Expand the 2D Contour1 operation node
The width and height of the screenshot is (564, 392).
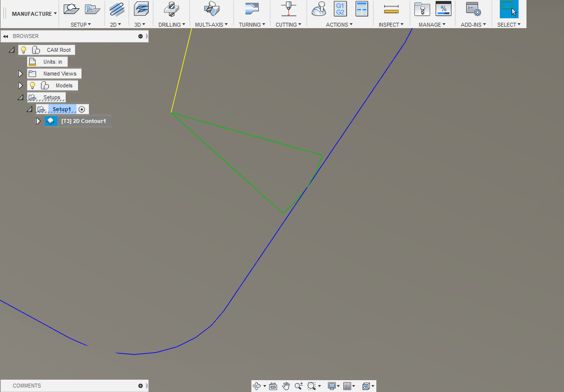tap(39, 121)
